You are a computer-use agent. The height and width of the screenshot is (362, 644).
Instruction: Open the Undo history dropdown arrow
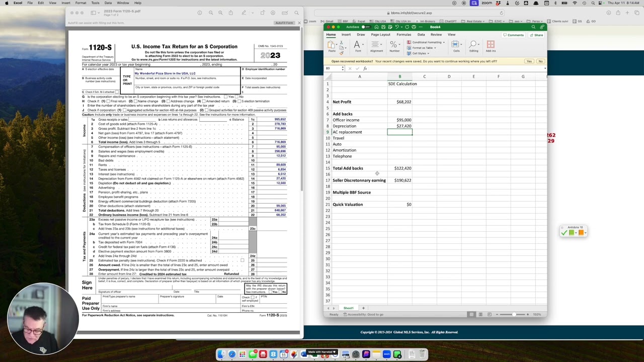[x=401, y=27]
